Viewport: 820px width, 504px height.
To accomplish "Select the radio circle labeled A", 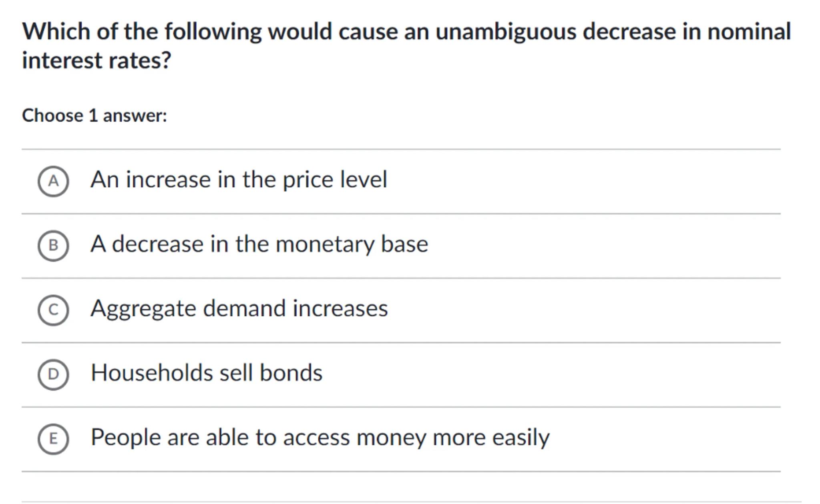I will (53, 181).
